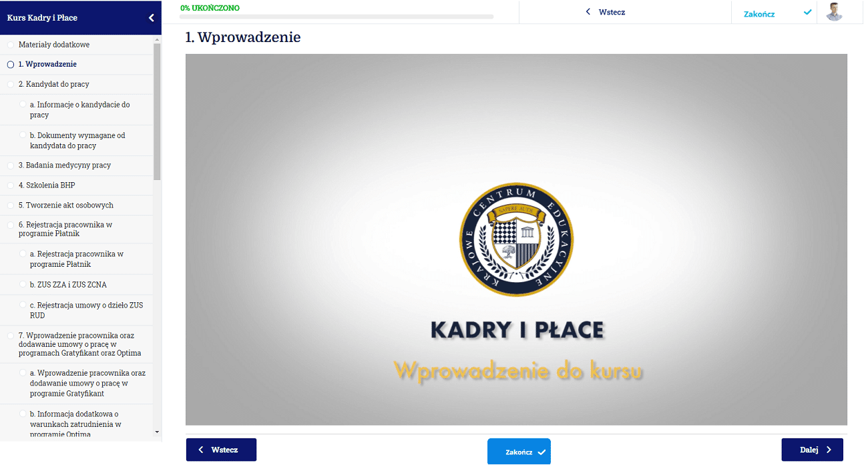Click the bottom blue Zakończ button
The image size is (868, 471).
[519, 452]
